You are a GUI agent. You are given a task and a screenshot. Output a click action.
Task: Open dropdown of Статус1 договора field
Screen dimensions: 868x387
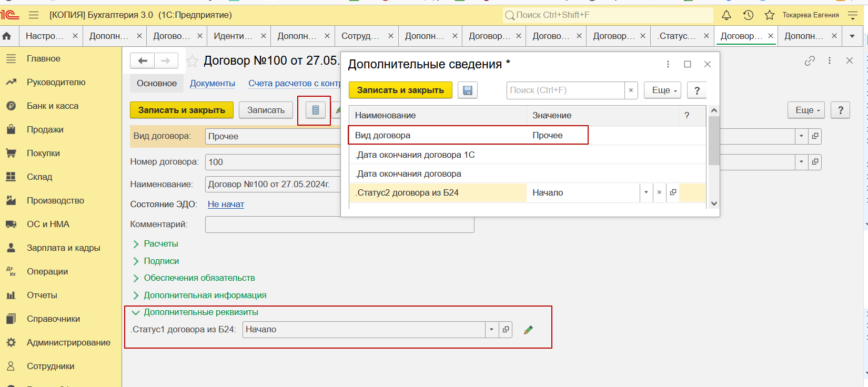[491, 330]
